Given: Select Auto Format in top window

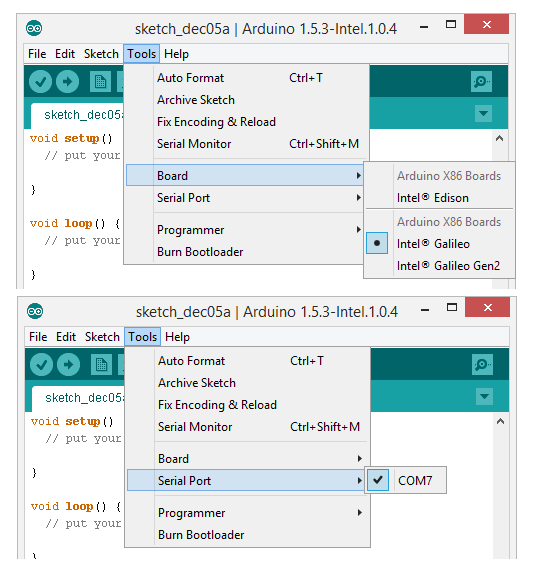Looking at the screenshot, I should pyautogui.click(x=246, y=77).
